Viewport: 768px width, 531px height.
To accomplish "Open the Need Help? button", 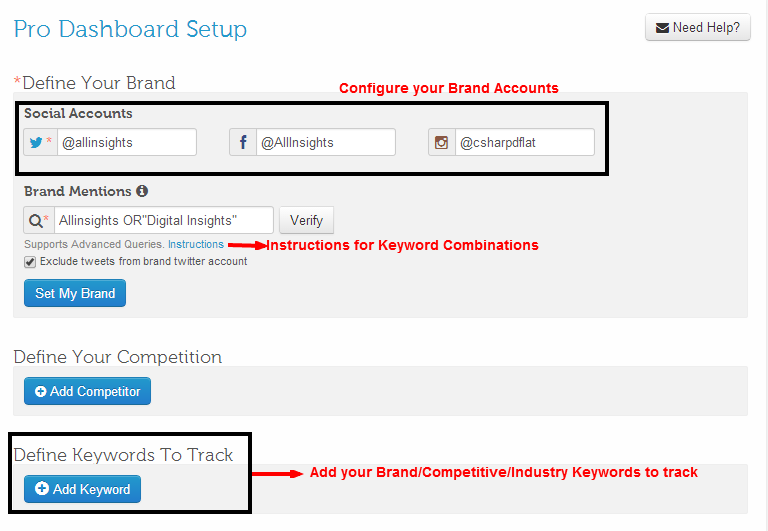I will tap(697, 27).
